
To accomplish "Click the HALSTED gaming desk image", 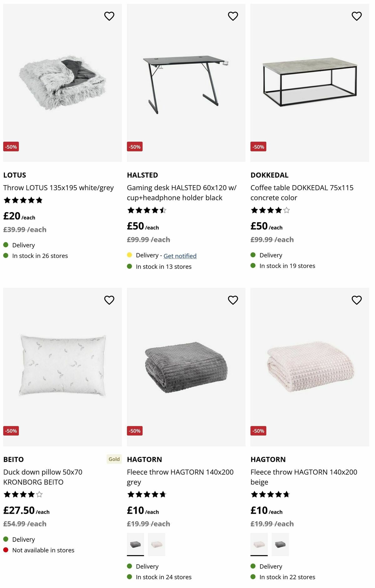I will [x=186, y=83].
